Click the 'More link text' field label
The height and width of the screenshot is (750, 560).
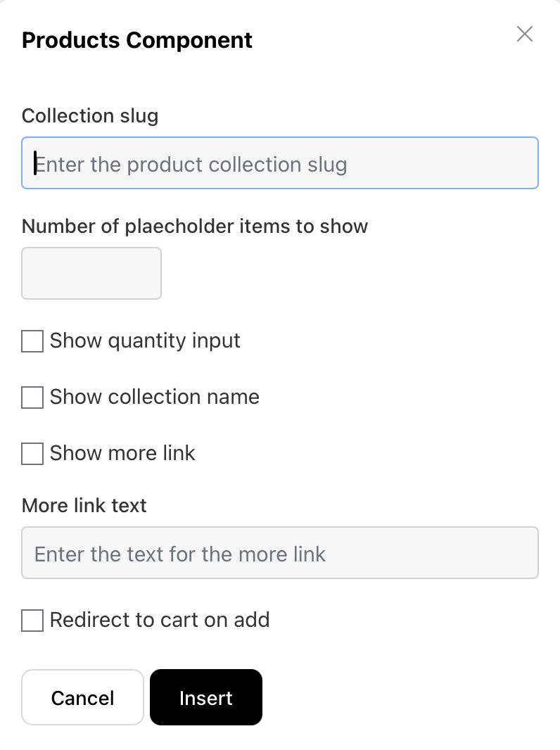[x=84, y=506]
